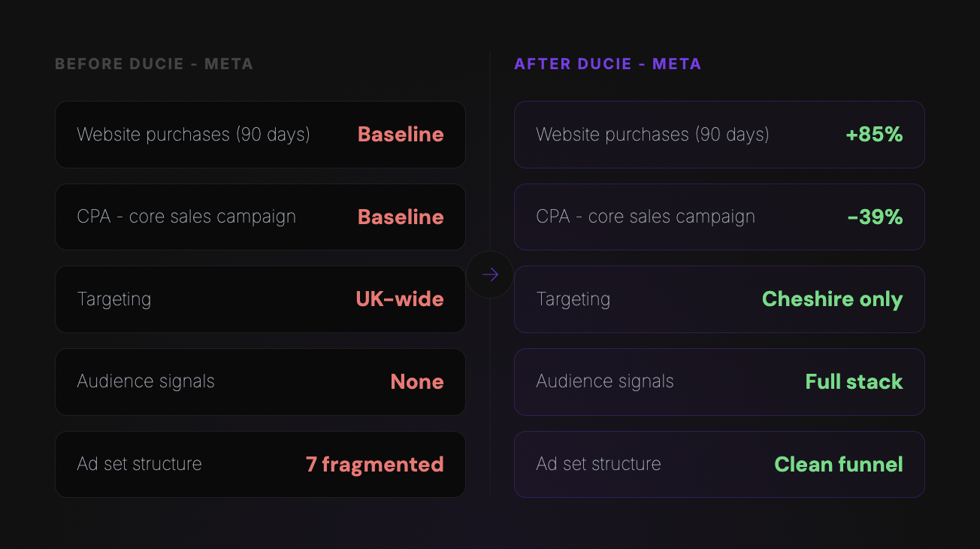Select the red "7 fragmented" value
Viewport: 980px width, 549px height.
click(x=374, y=464)
